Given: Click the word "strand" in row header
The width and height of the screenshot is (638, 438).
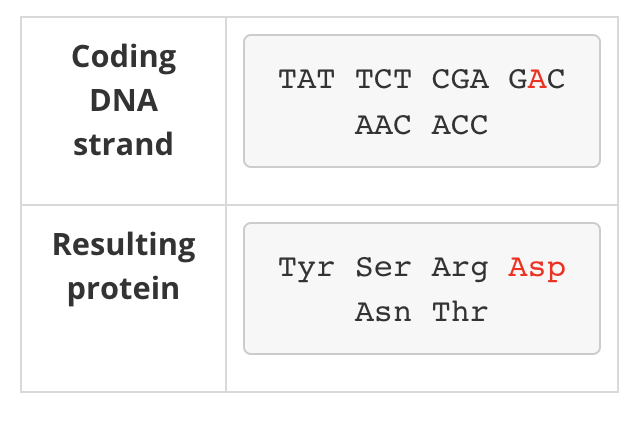Looking at the screenshot, I should pos(124,144).
